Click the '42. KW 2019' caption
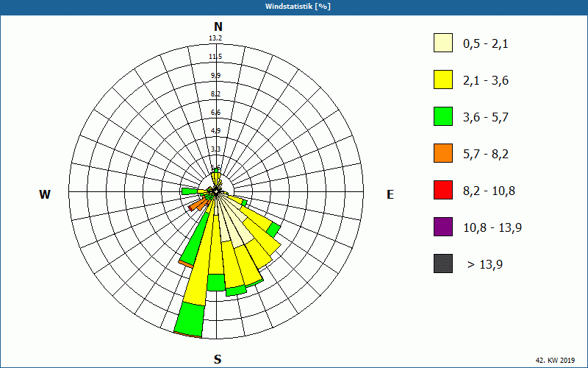The image size is (588, 368). [555, 360]
